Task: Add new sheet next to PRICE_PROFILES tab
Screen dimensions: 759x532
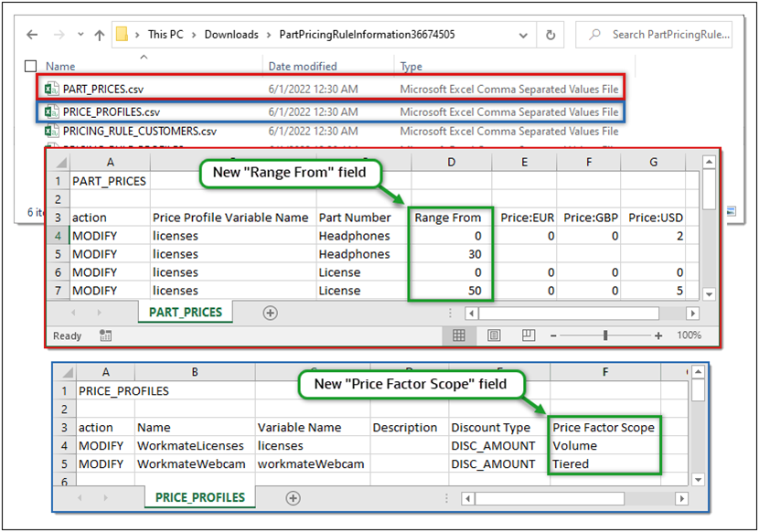Action: click(x=293, y=498)
